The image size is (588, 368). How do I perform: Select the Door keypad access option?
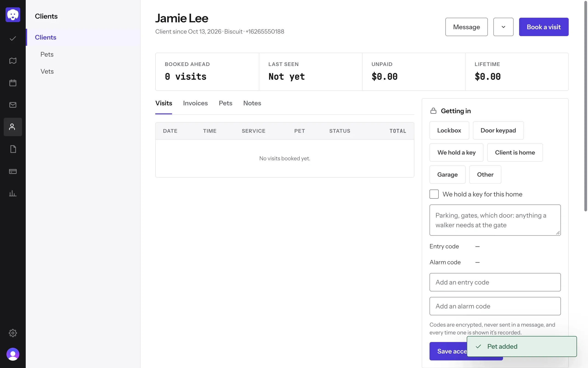click(x=498, y=130)
